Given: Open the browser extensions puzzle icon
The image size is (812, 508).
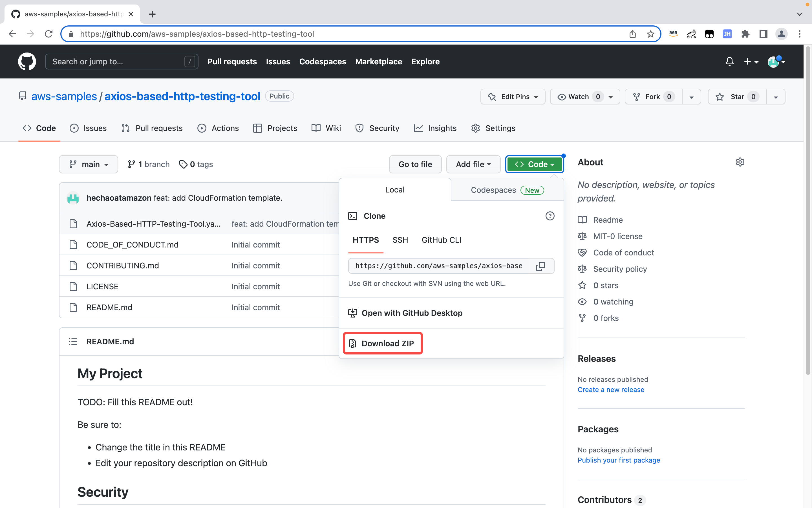Looking at the screenshot, I should pyautogui.click(x=745, y=34).
